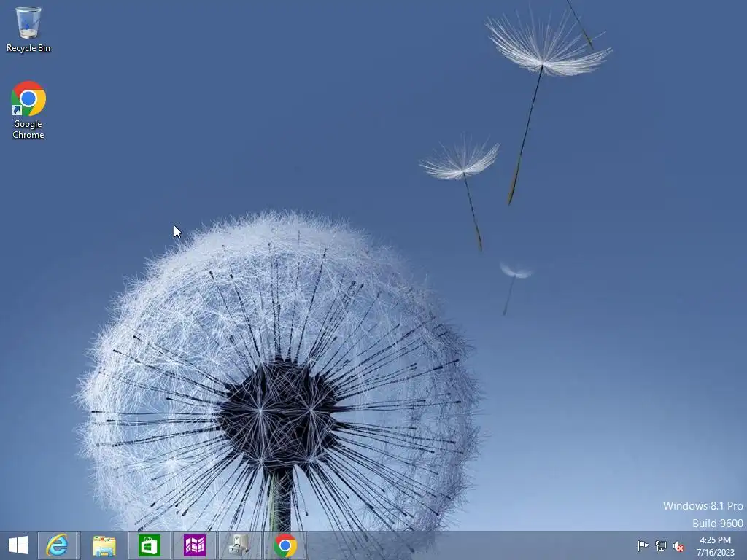Open the Action Center flag icon

[x=643, y=545]
